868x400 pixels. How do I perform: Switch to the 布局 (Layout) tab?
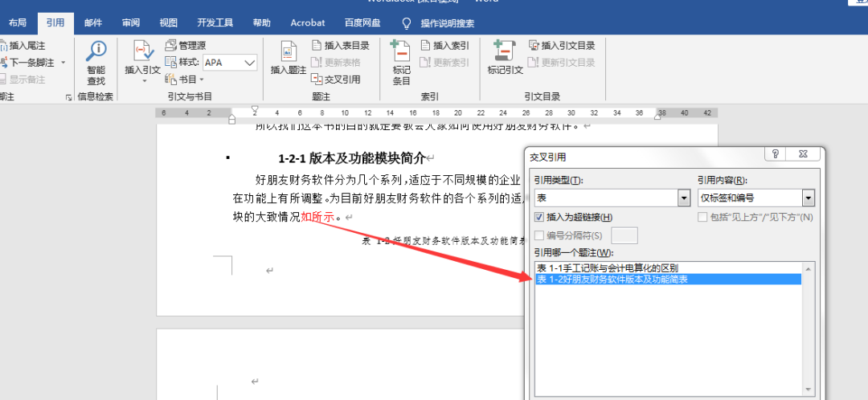click(17, 22)
